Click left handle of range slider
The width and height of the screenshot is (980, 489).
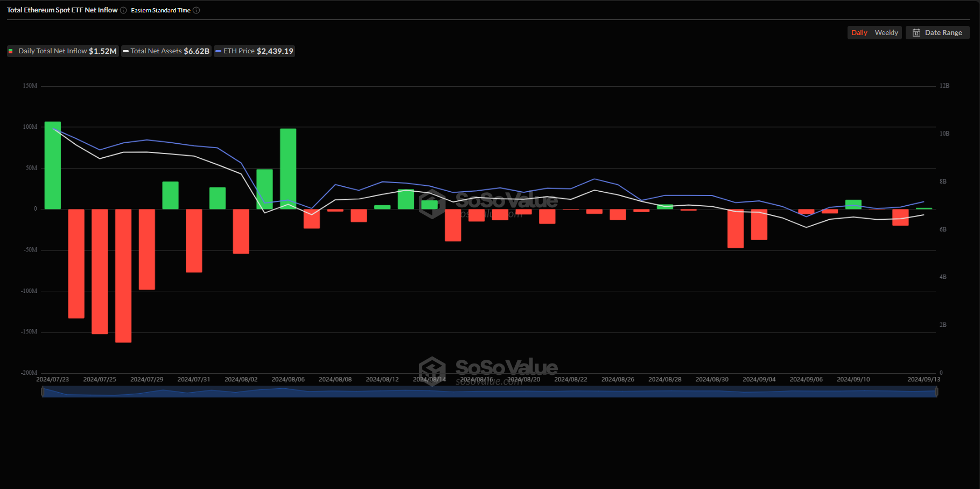43,392
